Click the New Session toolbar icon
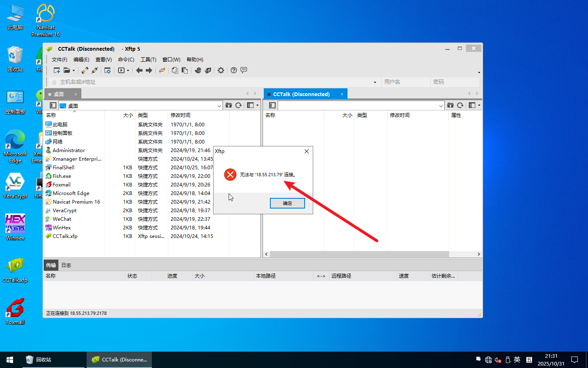Viewport: 588px width, 368px height. click(57, 70)
